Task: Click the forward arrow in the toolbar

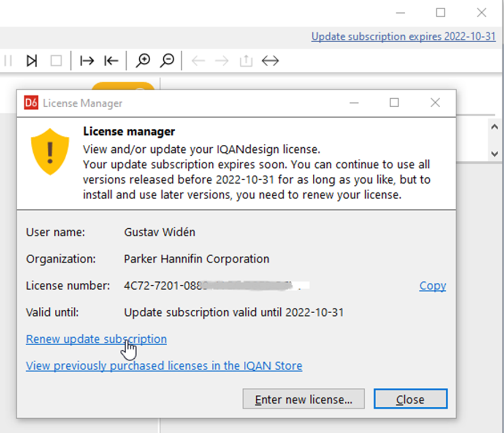Action: (x=222, y=60)
